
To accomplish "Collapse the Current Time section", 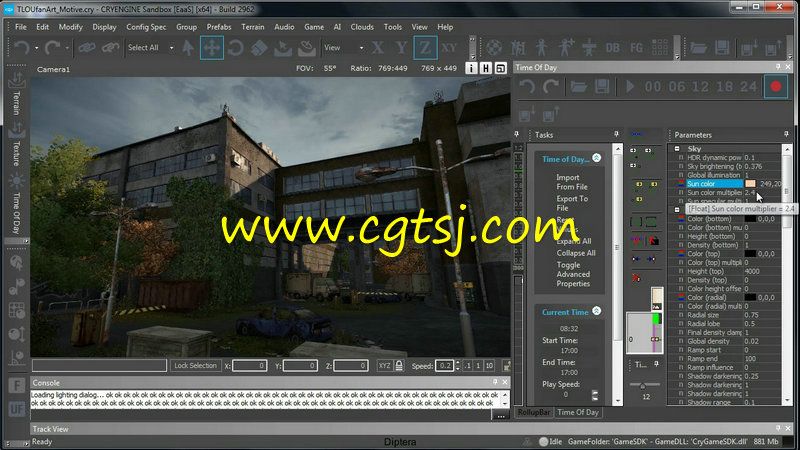I will [596, 311].
